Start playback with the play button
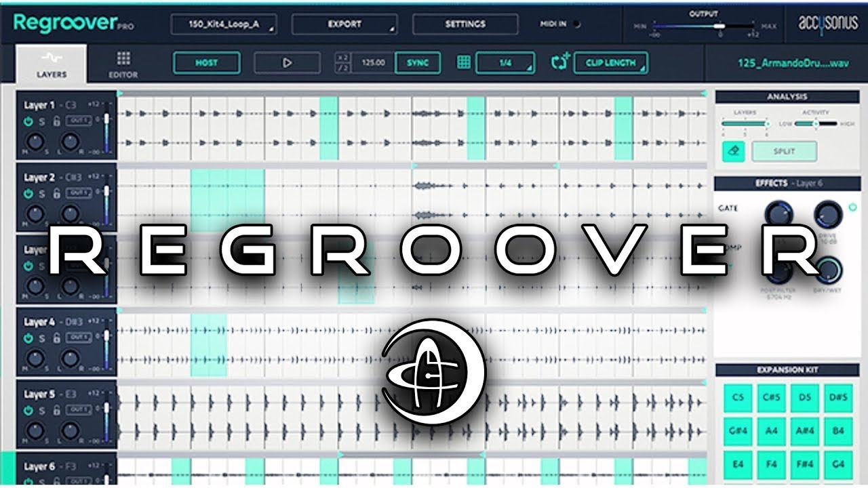 287,62
